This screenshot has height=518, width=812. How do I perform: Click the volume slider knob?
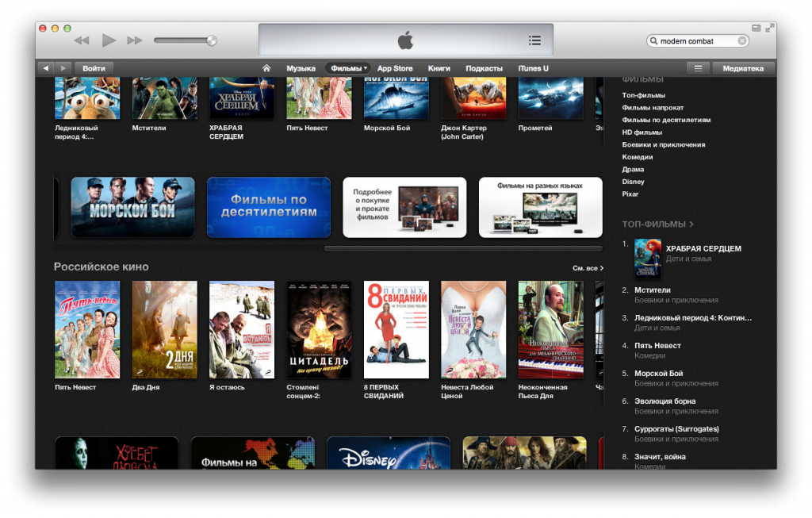point(212,40)
